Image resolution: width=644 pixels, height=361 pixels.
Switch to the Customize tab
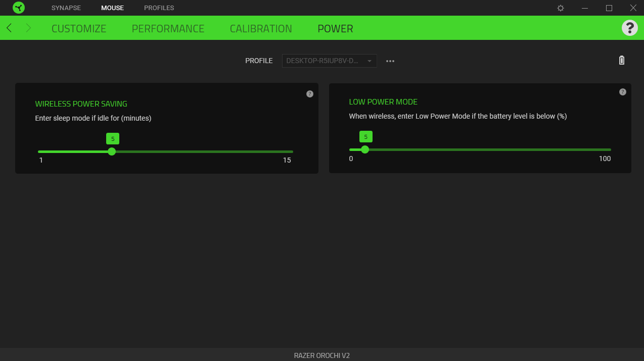(79, 29)
